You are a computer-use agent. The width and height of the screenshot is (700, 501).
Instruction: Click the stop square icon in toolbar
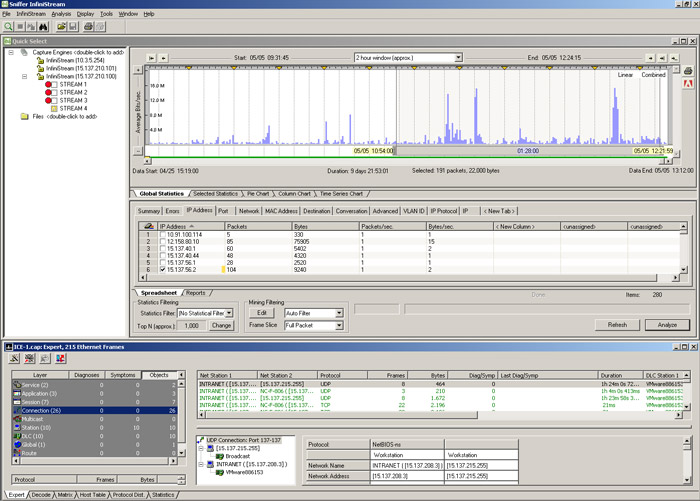click(20, 27)
